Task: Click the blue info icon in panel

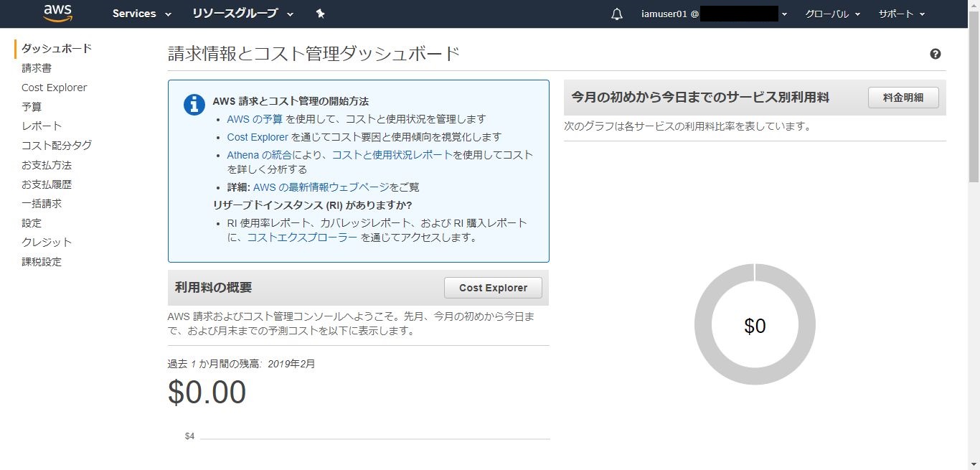Action: tap(194, 104)
